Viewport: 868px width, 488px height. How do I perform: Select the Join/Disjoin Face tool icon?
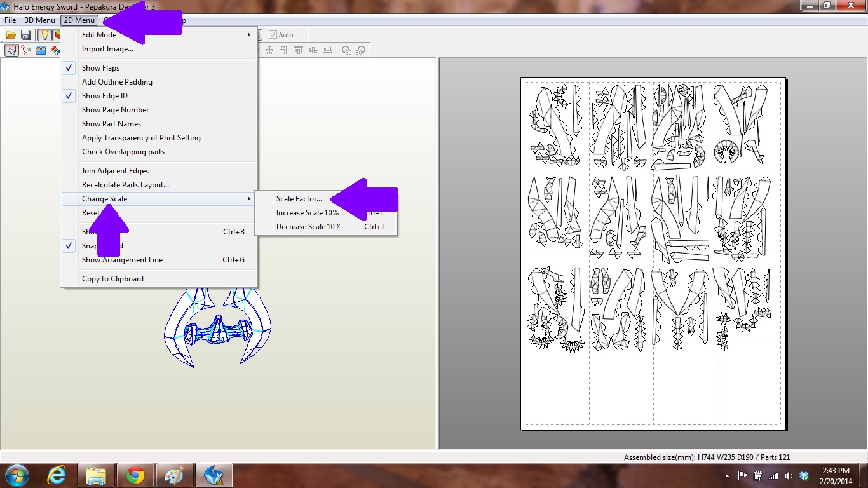click(26, 50)
